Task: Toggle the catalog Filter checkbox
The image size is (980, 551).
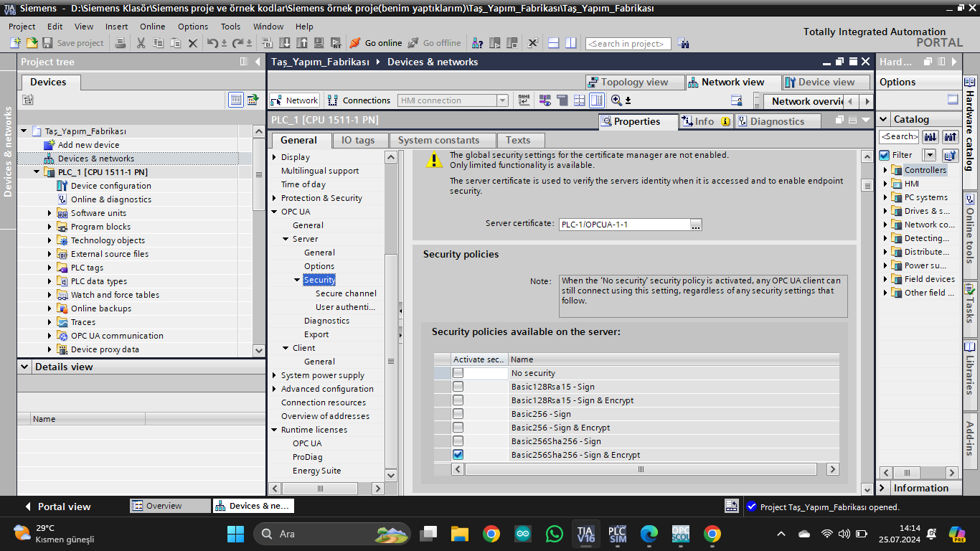Action: (x=885, y=155)
